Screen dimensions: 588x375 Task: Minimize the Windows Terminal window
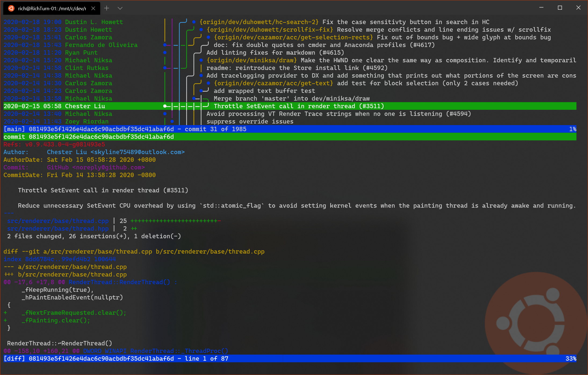pos(541,8)
